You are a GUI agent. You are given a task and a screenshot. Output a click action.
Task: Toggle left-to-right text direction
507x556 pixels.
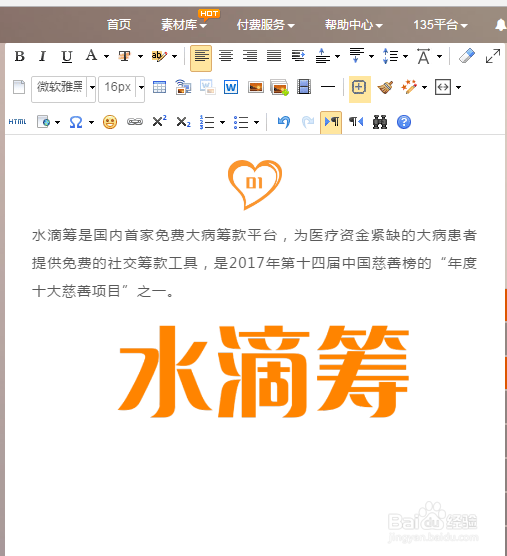coord(331,123)
